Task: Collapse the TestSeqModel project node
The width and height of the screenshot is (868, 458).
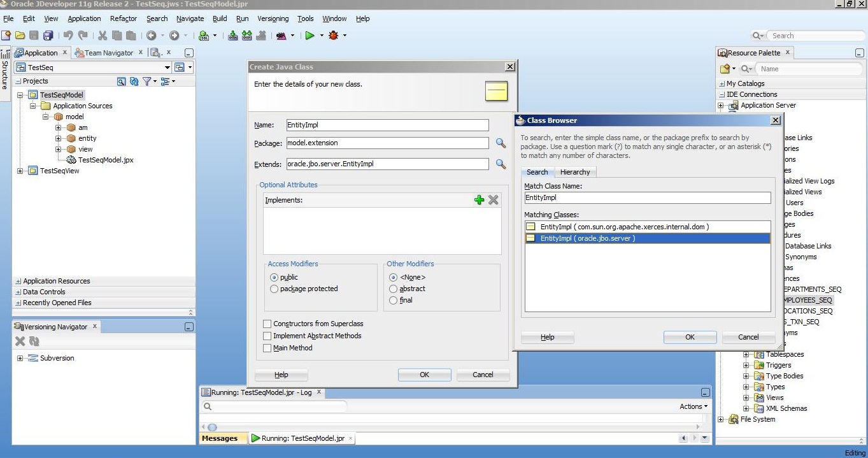Action: coord(20,95)
